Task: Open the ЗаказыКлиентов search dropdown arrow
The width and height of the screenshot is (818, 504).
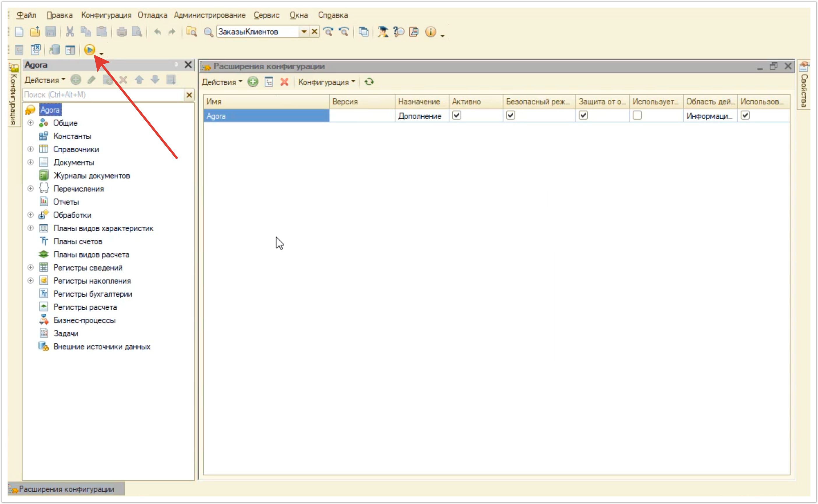Action: (x=304, y=32)
